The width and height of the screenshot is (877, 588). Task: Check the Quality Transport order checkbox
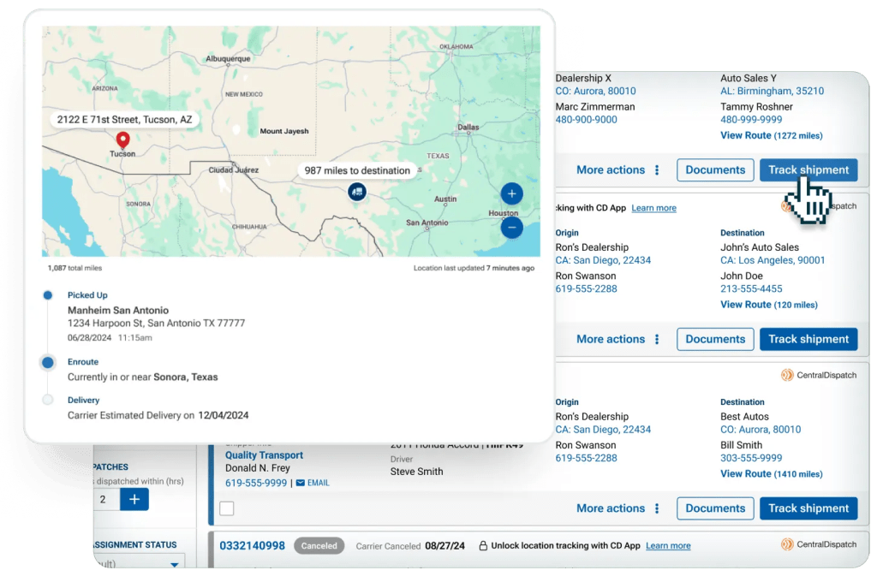pyautogui.click(x=227, y=508)
